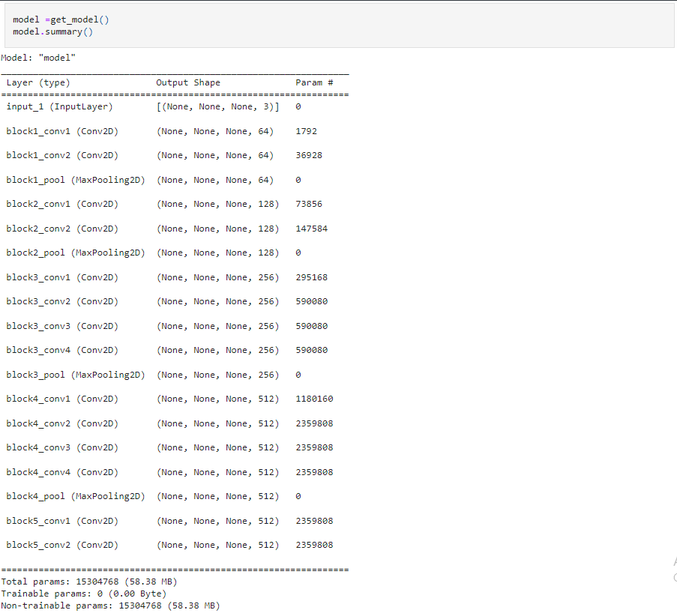Click the block2_conv1 output shape value

(217, 205)
